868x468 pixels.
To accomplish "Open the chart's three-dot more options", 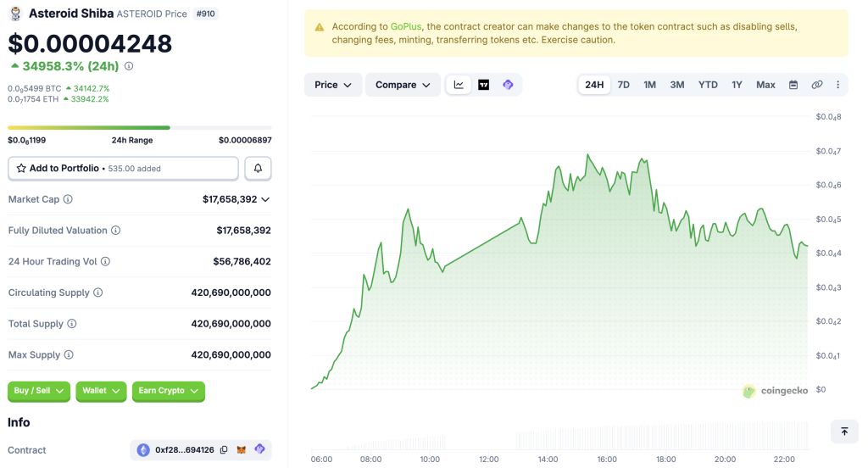I will [x=838, y=85].
